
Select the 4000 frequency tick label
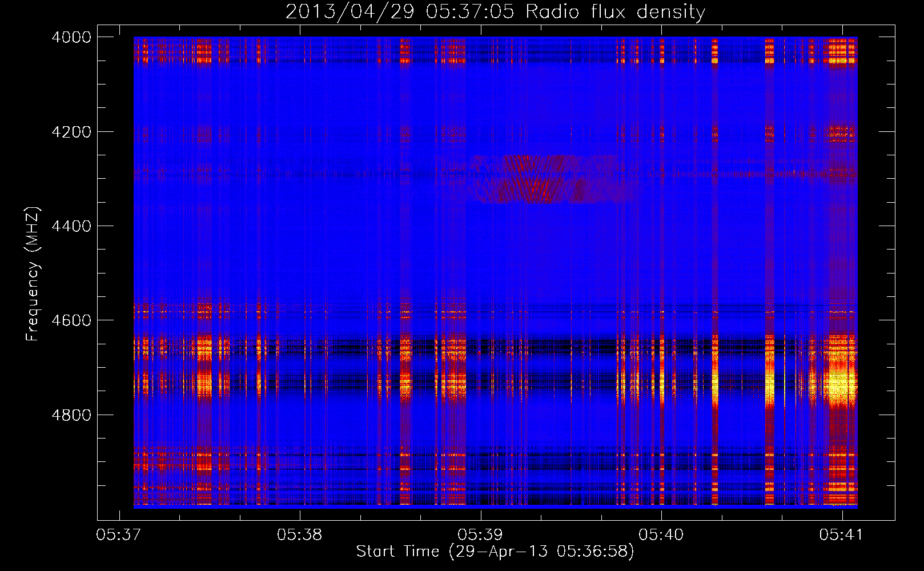tap(71, 37)
